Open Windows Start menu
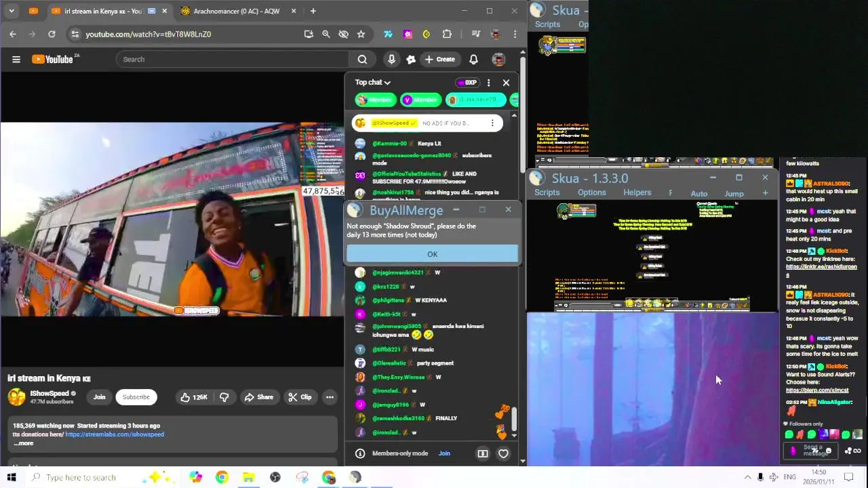Viewport: 868px width, 488px height. pos(12,477)
